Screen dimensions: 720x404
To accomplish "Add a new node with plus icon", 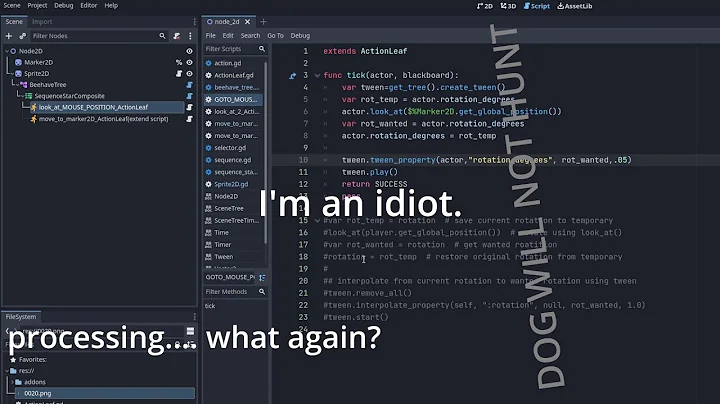I will click(9, 36).
